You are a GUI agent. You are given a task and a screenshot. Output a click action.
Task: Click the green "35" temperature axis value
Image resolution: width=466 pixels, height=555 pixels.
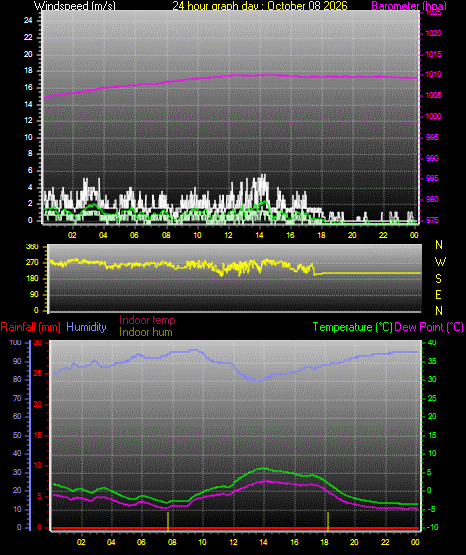pyautogui.click(x=432, y=361)
